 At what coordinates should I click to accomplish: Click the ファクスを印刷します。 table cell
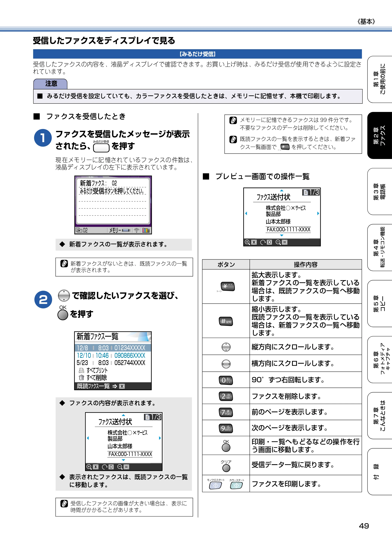click(x=306, y=484)
